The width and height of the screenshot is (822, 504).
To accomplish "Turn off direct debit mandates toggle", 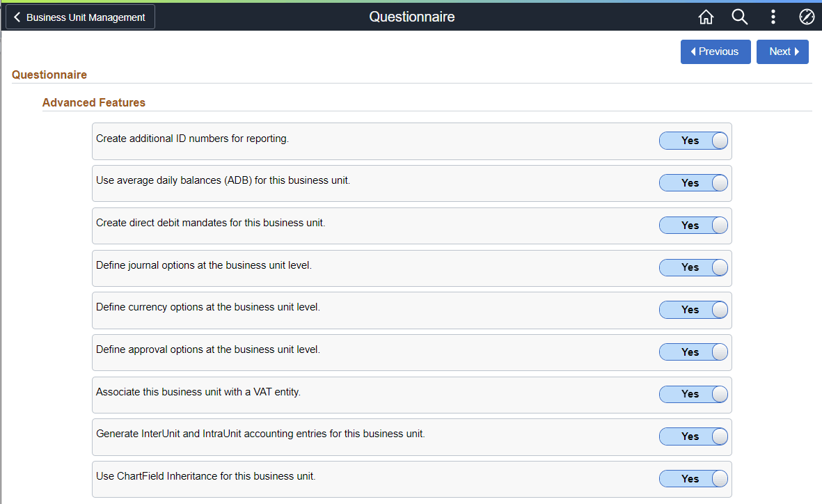I will [693, 225].
